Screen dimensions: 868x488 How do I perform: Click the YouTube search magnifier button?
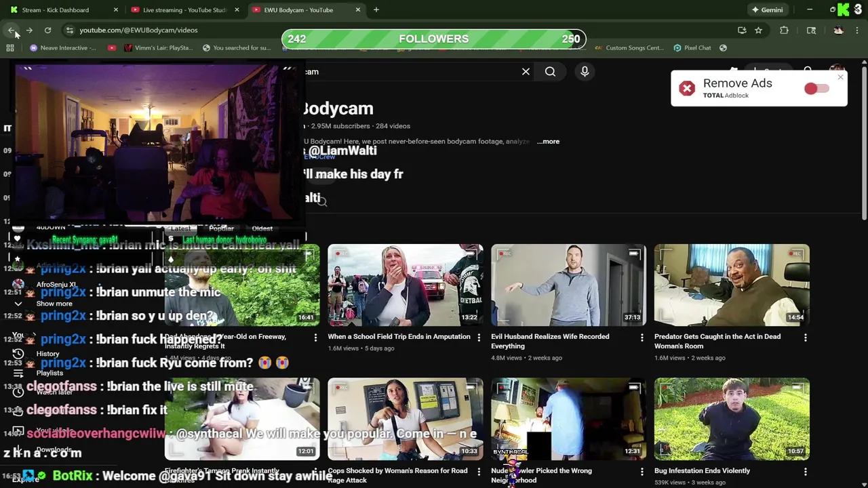pos(550,71)
